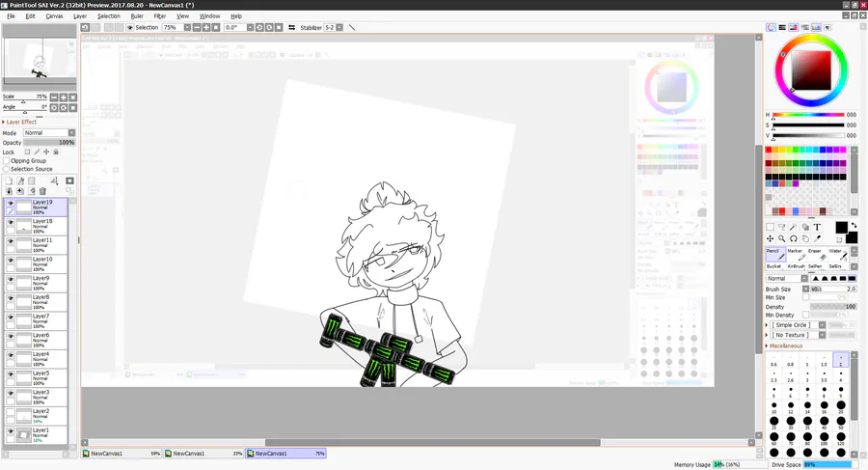Open the toolbar zoom percentage dropdown
The width and height of the screenshot is (868, 470).
[187, 27]
